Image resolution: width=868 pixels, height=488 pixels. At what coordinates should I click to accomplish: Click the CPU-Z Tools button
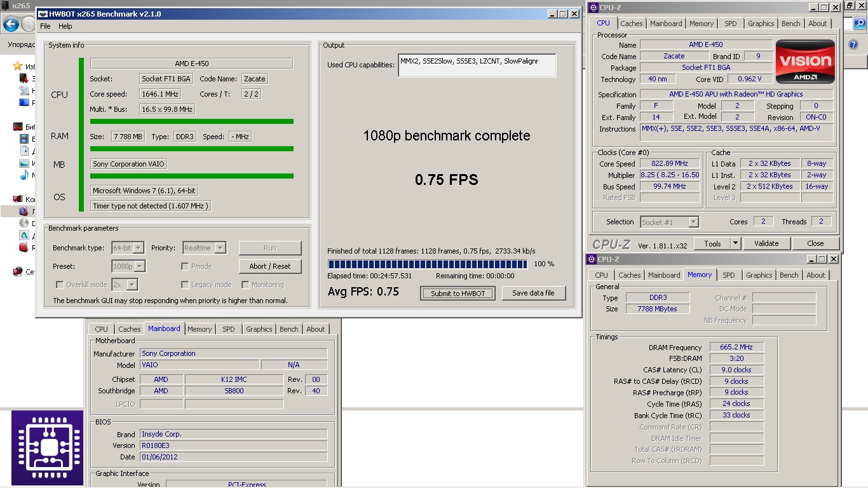[712, 243]
